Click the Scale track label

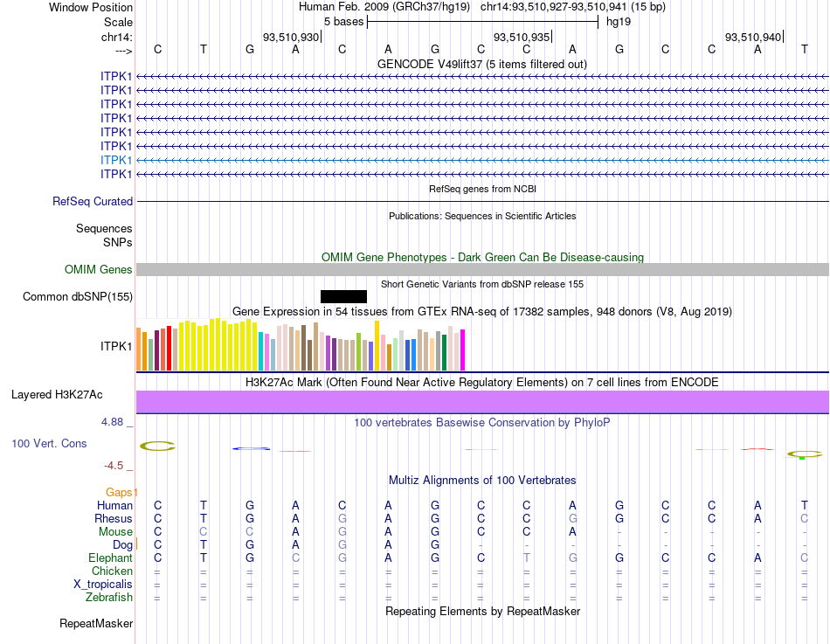(118, 22)
